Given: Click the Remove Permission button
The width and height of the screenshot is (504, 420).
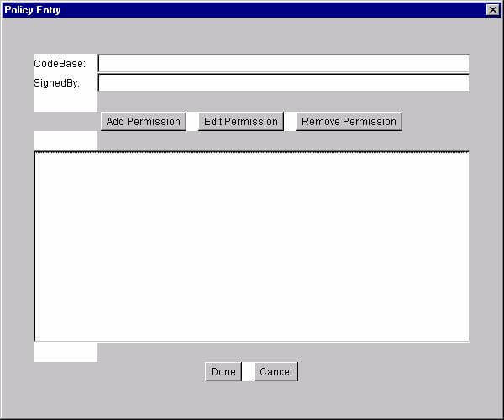Looking at the screenshot, I should [349, 122].
